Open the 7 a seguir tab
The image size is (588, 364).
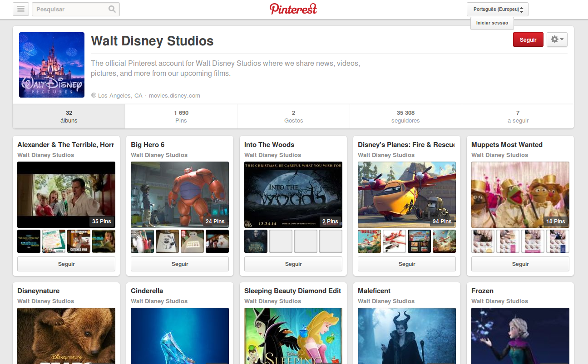click(518, 117)
